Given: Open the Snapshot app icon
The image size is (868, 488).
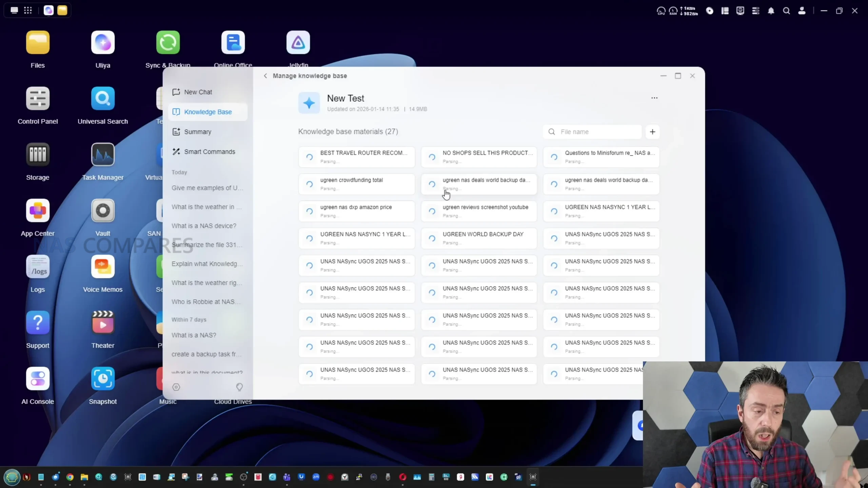Looking at the screenshot, I should click(103, 379).
